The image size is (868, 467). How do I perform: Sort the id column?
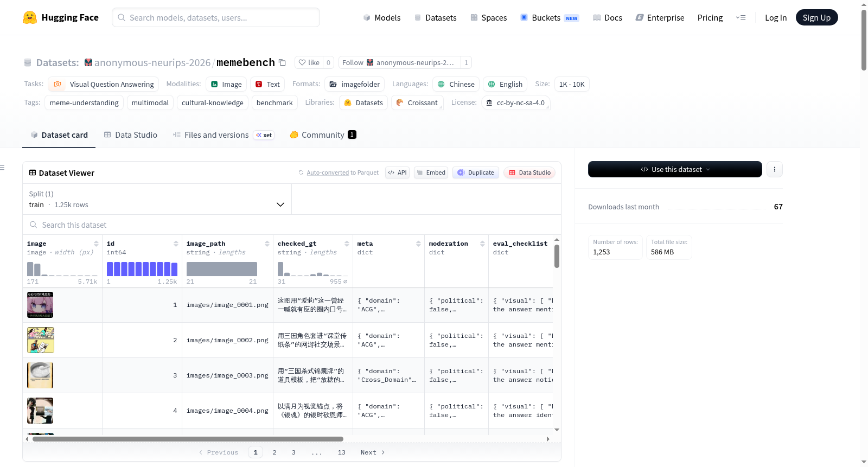pos(176,244)
